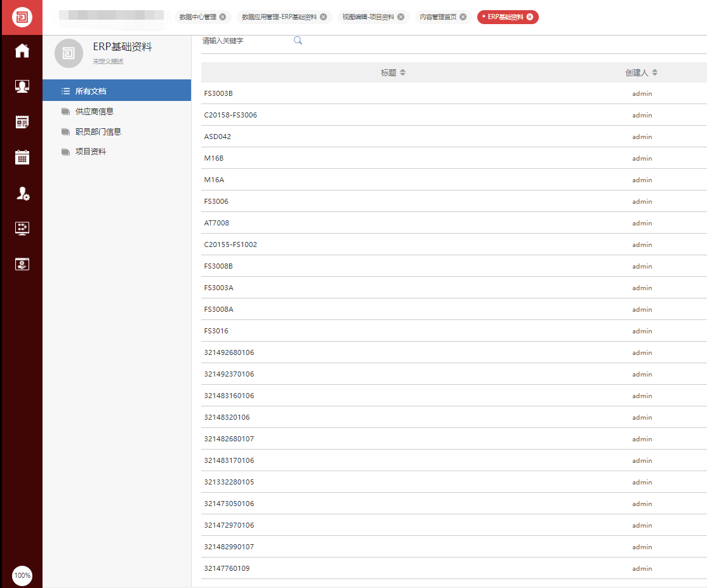Image resolution: width=707 pixels, height=588 pixels.
Task: Open document AT7008
Action: [216, 223]
